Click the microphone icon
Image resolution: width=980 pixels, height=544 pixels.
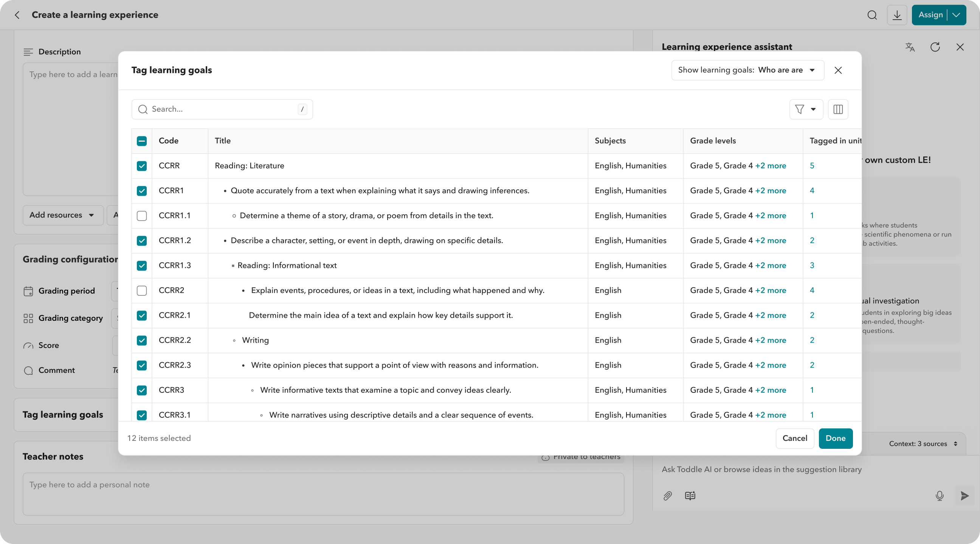pyautogui.click(x=939, y=495)
